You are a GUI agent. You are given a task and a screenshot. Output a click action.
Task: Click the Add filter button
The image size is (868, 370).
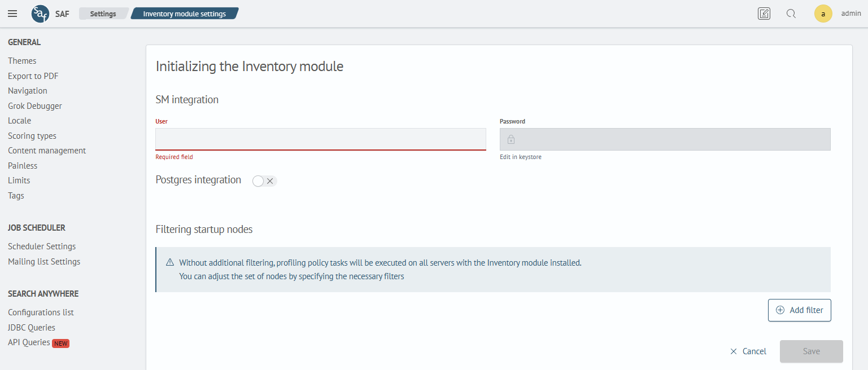click(799, 310)
